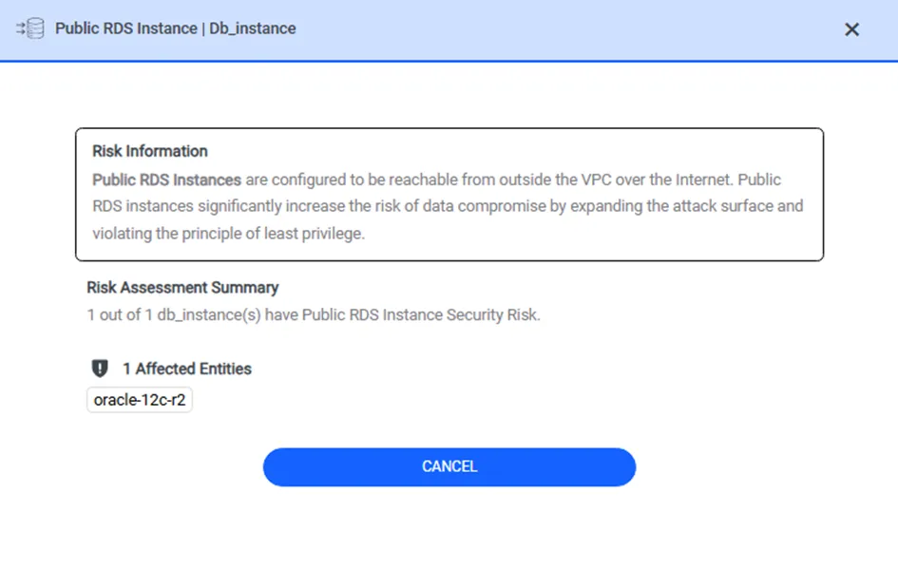Screen dimensions: 898x588
Task: Click the database icon in the header
Action: click(30, 28)
